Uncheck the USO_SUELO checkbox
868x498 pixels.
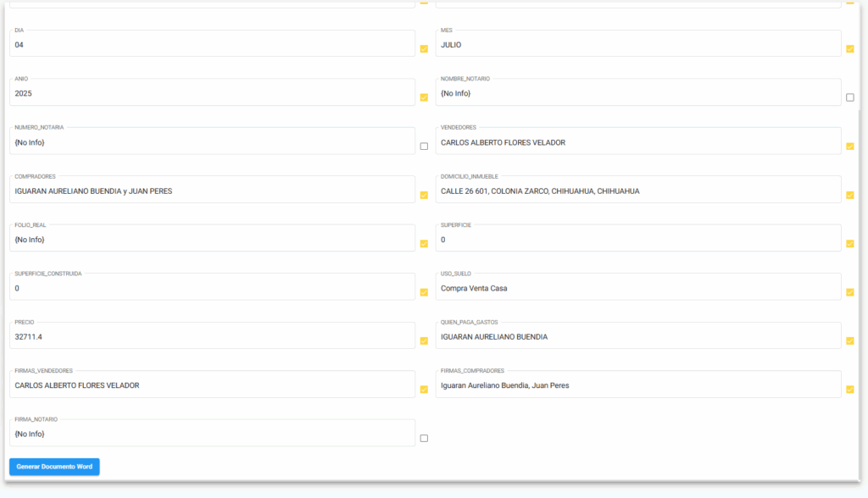coord(850,292)
